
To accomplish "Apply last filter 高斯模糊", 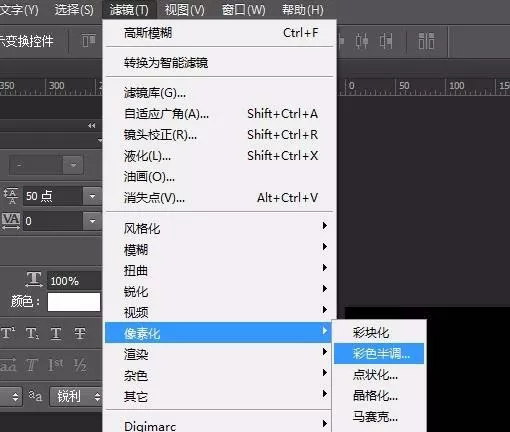I will point(220,33).
